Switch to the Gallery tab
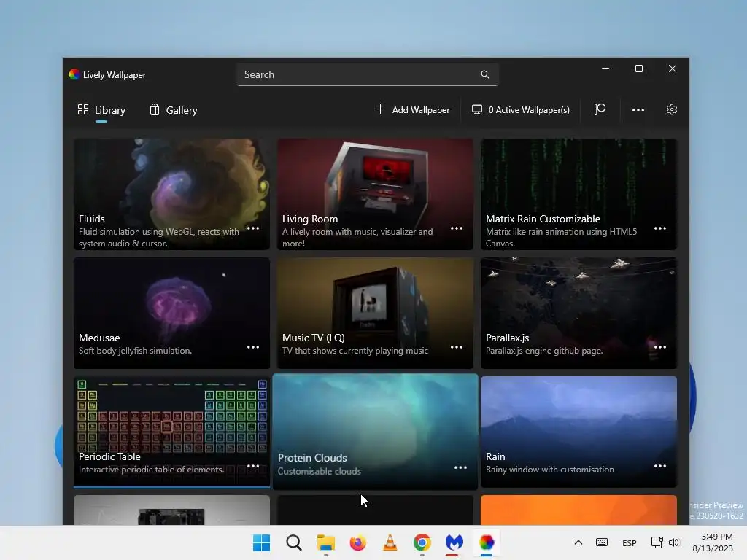The height and width of the screenshot is (560, 747). 174,110
